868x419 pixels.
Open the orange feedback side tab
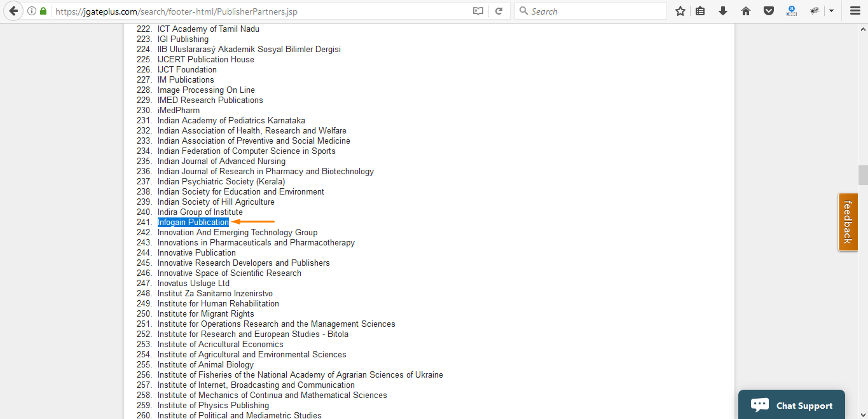tap(848, 222)
